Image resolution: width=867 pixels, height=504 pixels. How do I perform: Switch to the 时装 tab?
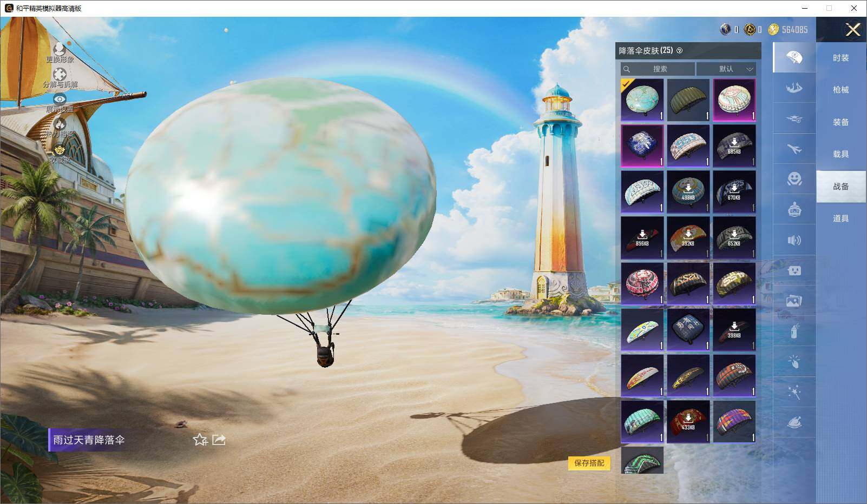click(840, 58)
